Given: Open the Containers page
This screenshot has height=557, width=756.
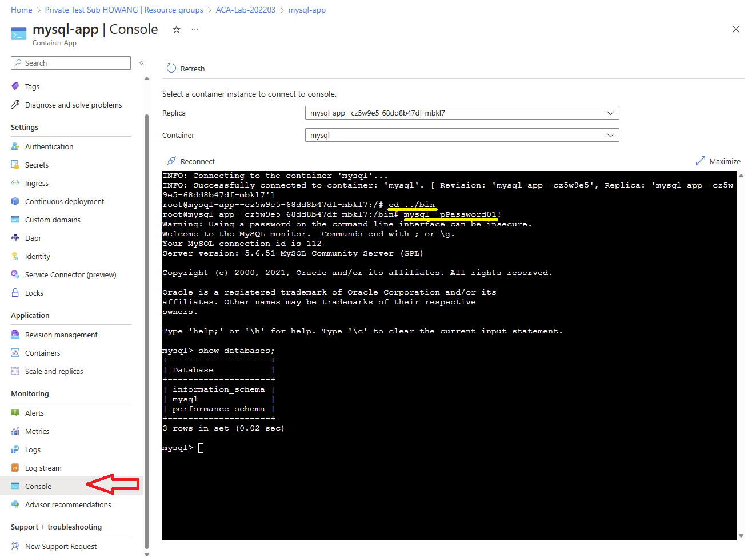Looking at the screenshot, I should [x=43, y=353].
